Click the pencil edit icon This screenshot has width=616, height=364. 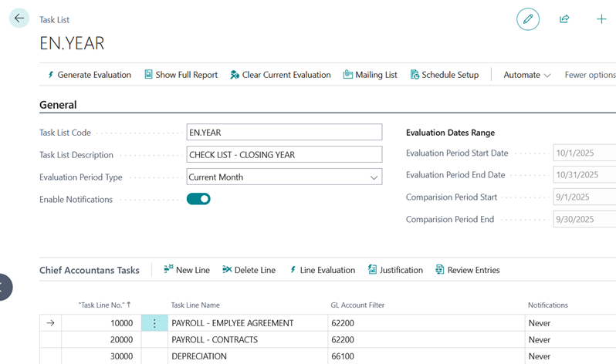click(x=528, y=19)
